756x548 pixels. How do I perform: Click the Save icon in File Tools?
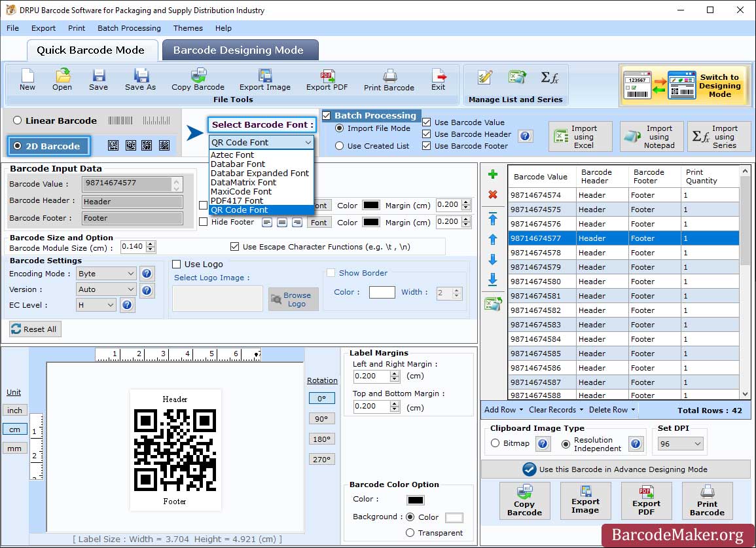pos(98,80)
